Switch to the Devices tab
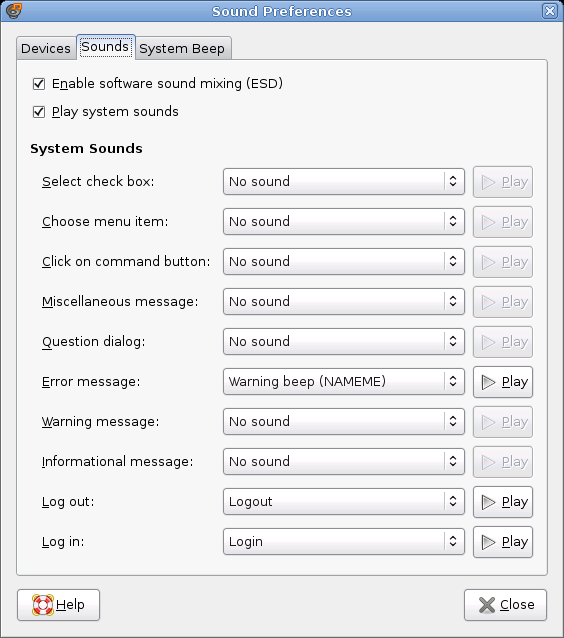564x638 pixels. coord(46,48)
